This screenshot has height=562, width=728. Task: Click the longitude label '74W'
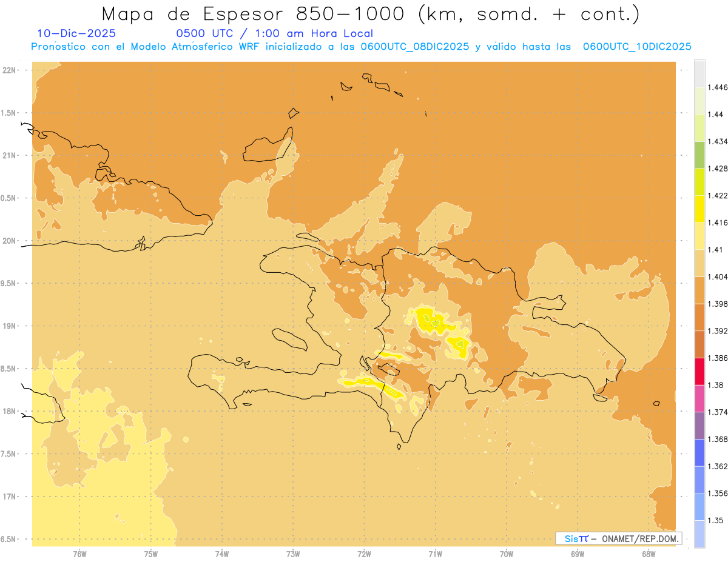click(x=222, y=554)
